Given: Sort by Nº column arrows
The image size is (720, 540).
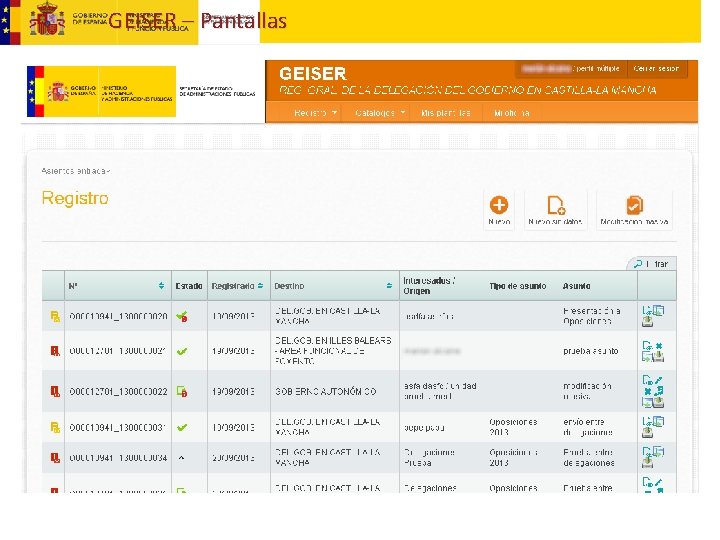Looking at the screenshot, I should point(161,286).
